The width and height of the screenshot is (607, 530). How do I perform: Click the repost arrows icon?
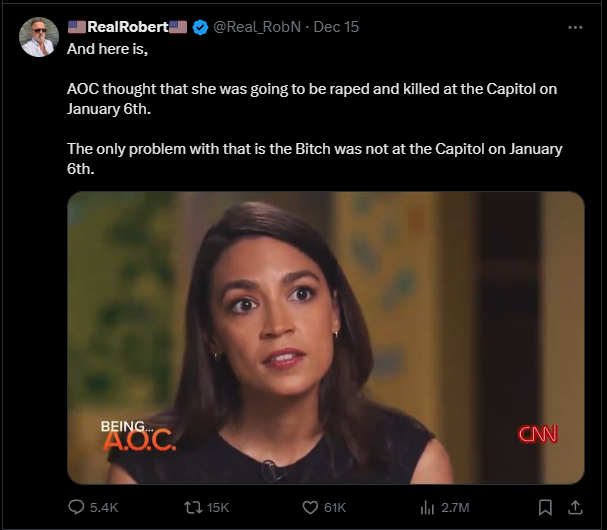(x=192, y=507)
